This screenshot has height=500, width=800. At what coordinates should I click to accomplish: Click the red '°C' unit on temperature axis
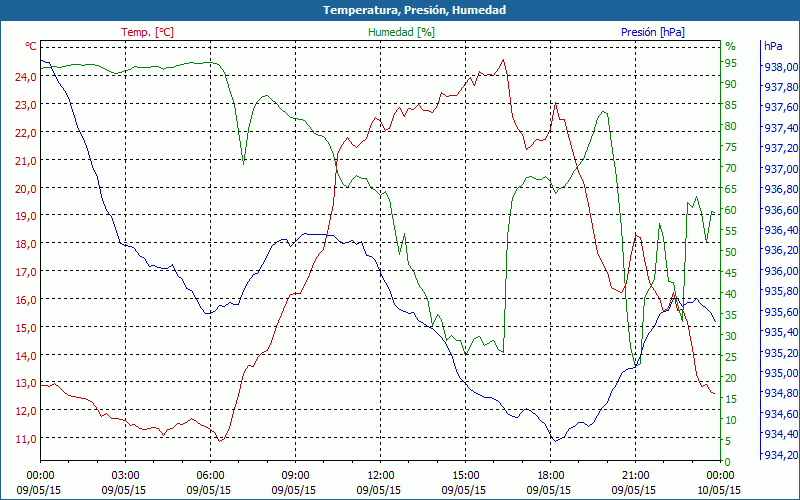(31, 46)
